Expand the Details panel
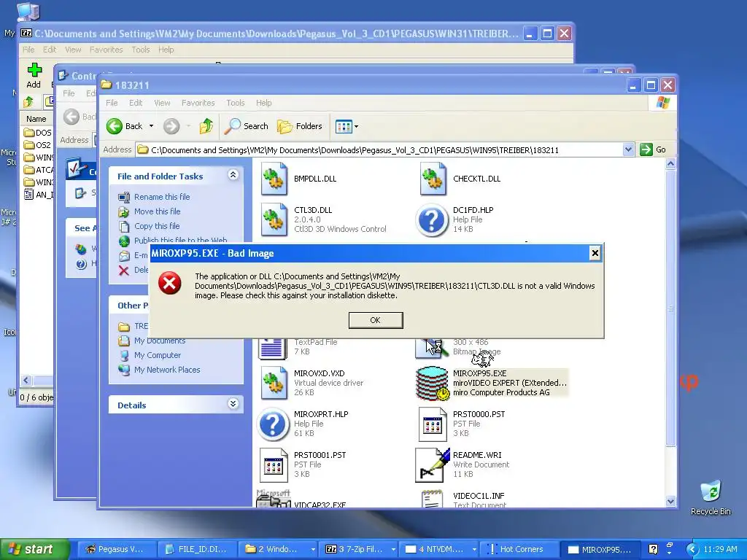Screen dimensions: 747x560 (233, 404)
